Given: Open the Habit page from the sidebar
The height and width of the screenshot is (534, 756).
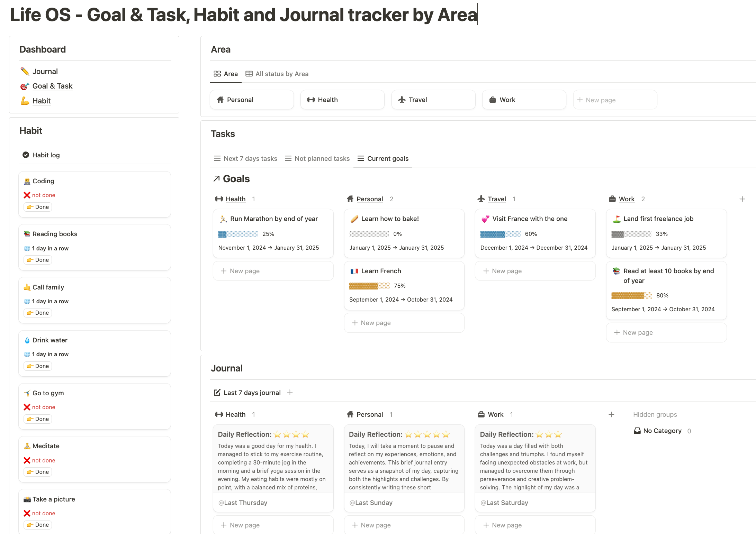Looking at the screenshot, I should point(42,101).
